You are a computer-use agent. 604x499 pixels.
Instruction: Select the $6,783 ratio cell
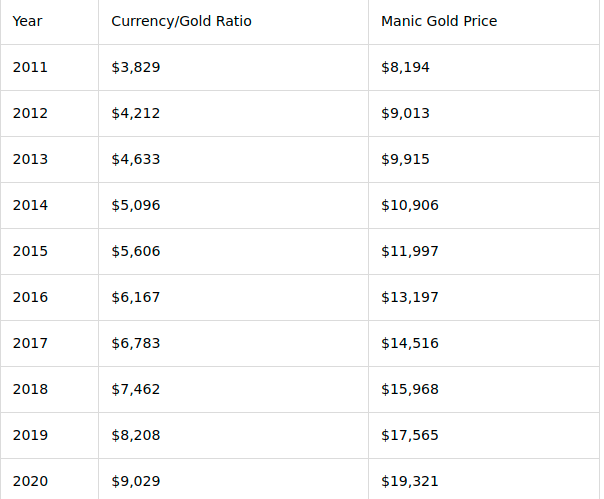pyautogui.click(x=233, y=343)
